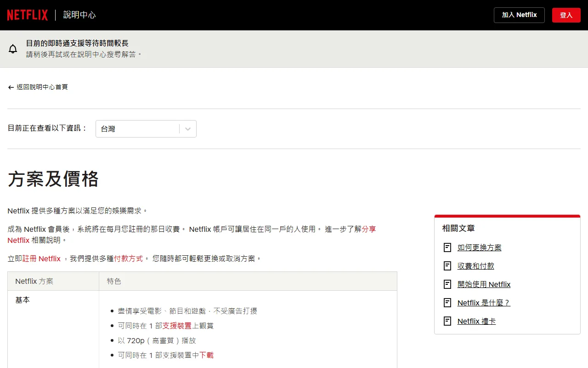Click the 基本 plan row label
The width and height of the screenshot is (588, 368).
pos(23,300)
